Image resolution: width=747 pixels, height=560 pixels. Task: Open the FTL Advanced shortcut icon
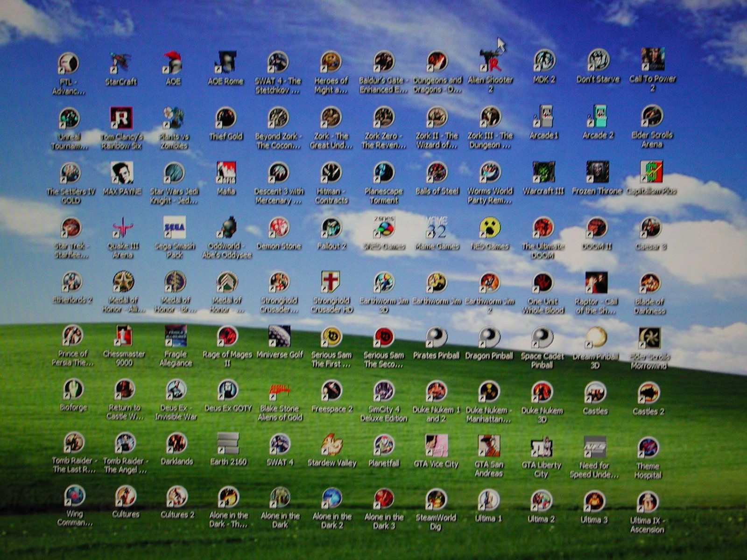(68, 63)
